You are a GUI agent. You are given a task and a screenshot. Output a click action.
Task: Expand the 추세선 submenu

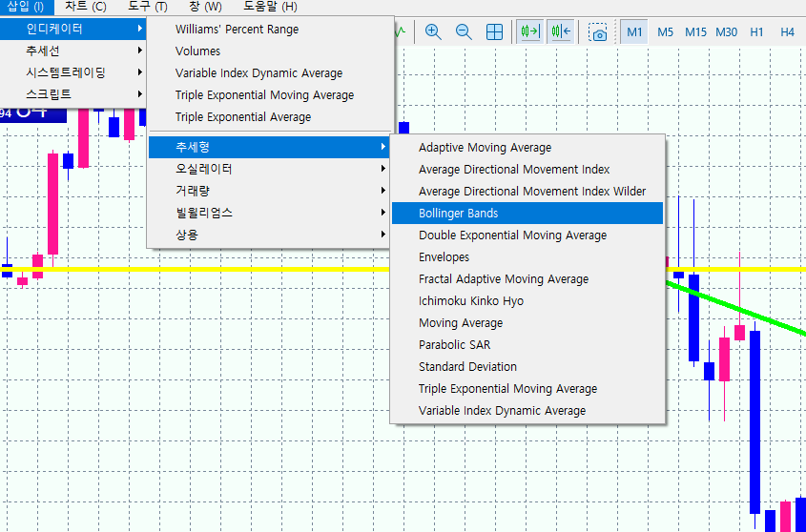(x=45, y=51)
